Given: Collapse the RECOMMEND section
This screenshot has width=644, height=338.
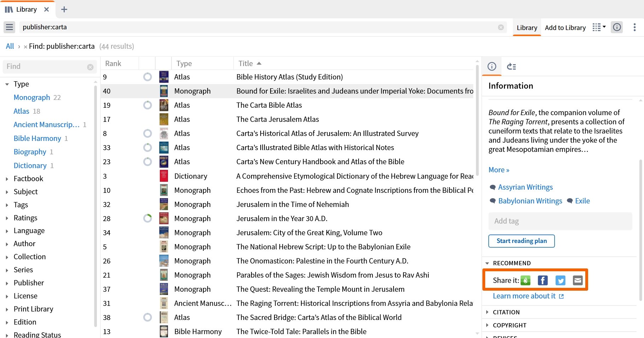Looking at the screenshot, I should [487, 263].
